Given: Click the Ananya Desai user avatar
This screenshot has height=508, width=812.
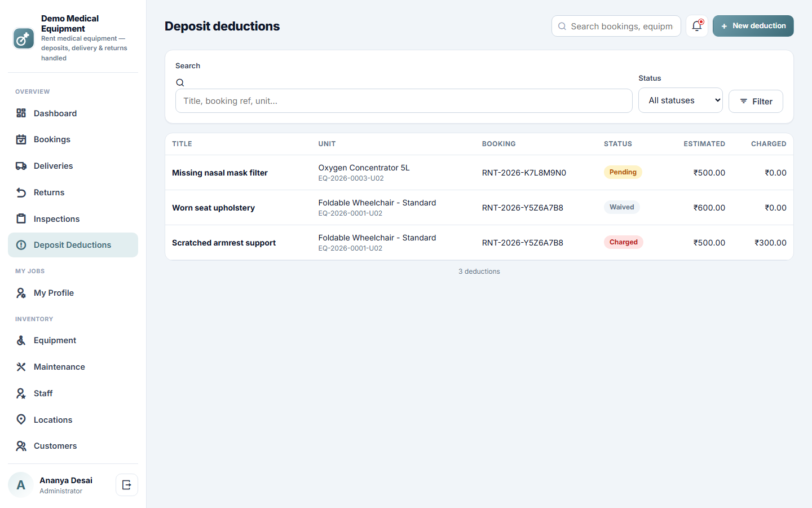Looking at the screenshot, I should [x=21, y=485].
